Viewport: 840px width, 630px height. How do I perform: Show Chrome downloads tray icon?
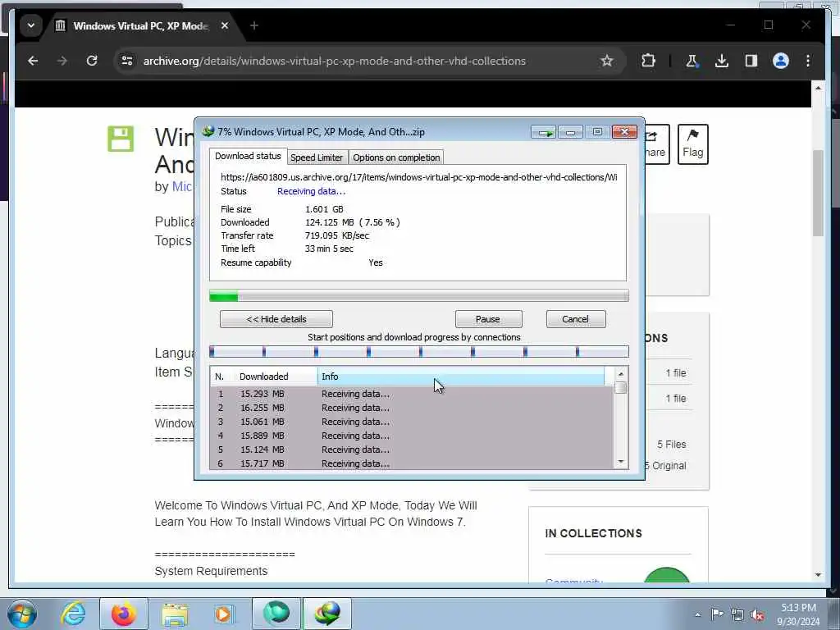coord(722,61)
